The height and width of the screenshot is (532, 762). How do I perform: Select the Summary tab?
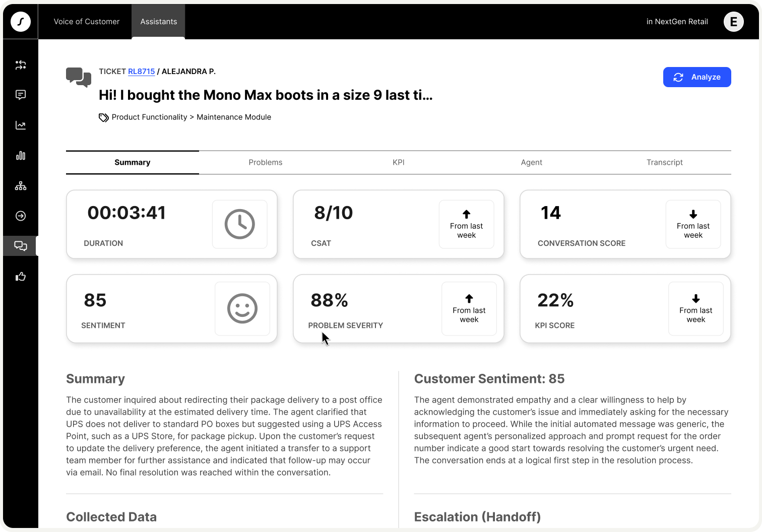[x=133, y=162]
